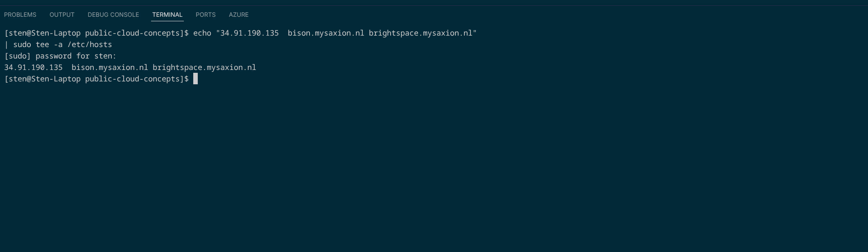Show the DEBUG CONSOLE tab
Screen dimensions: 868x252
[113, 15]
